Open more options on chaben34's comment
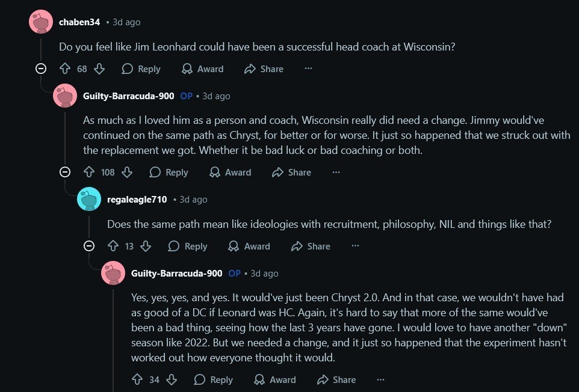 coord(308,69)
